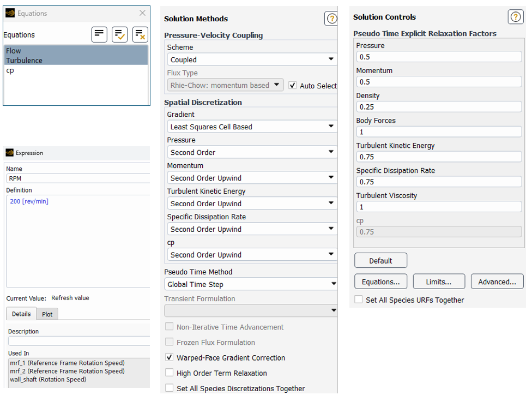The width and height of the screenshot is (532, 401).
Task: Open Solution Controls help question mark
Action: click(515, 17)
